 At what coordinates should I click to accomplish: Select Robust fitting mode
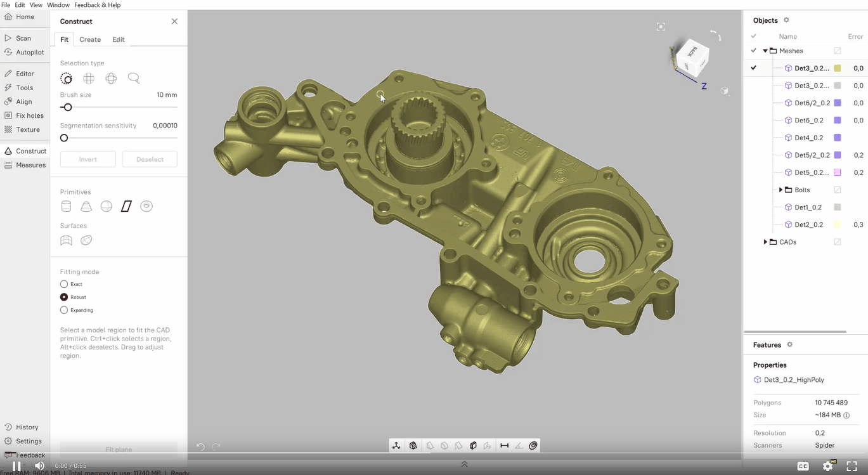(x=64, y=297)
